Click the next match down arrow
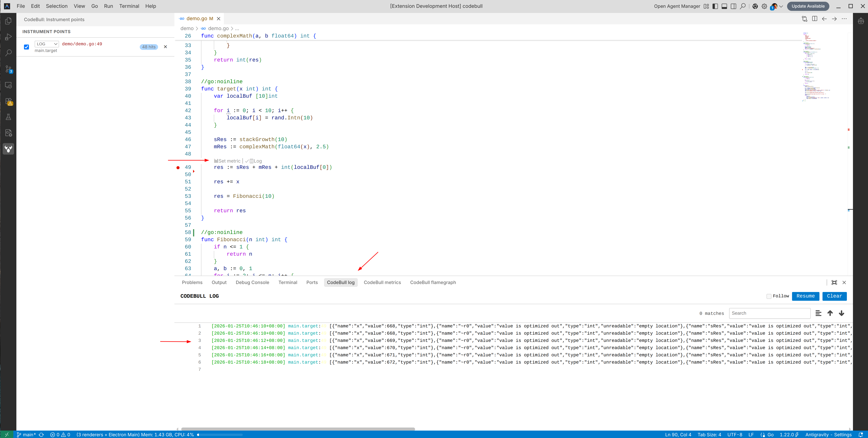This screenshot has height=438, width=868. pyautogui.click(x=841, y=313)
